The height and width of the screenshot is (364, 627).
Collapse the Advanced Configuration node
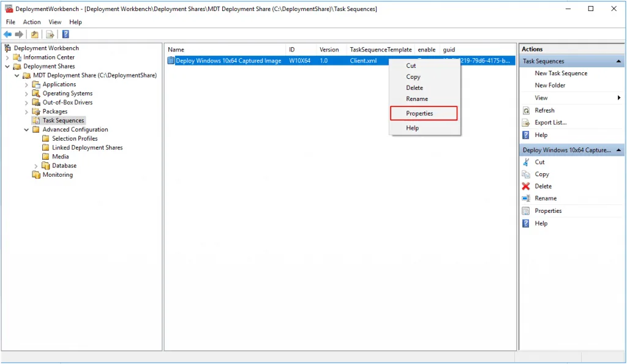(x=26, y=130)
